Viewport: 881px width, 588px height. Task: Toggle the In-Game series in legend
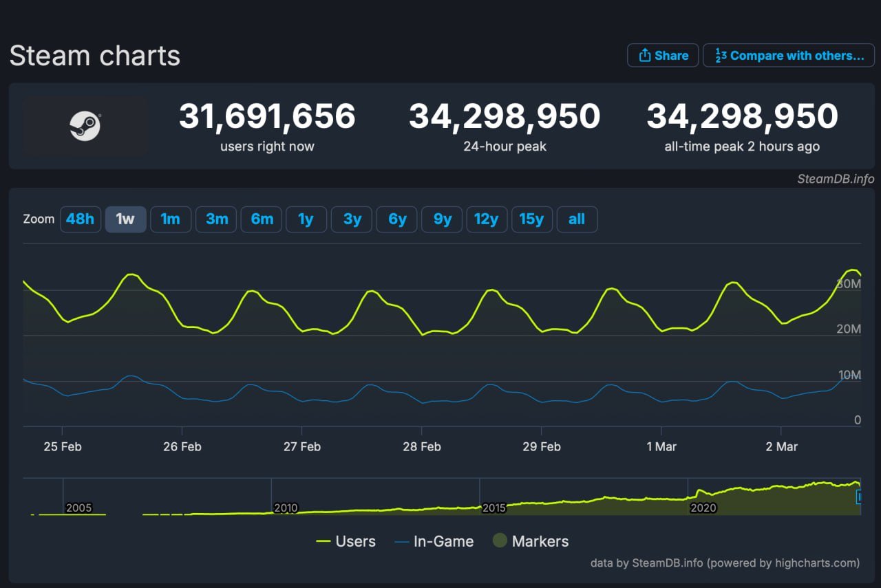point(434,541)
